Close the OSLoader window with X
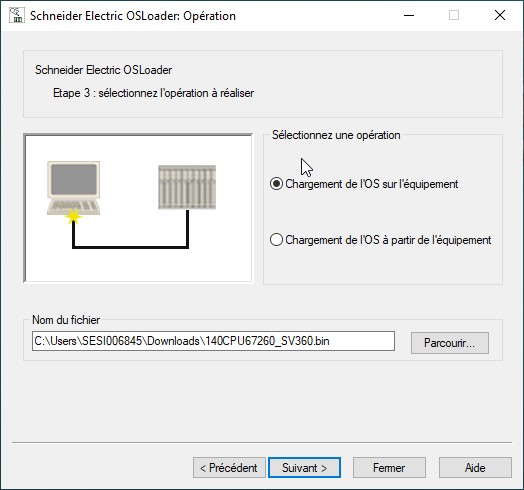The height and width of the screenshot is (490, 524). pos(500,15)
